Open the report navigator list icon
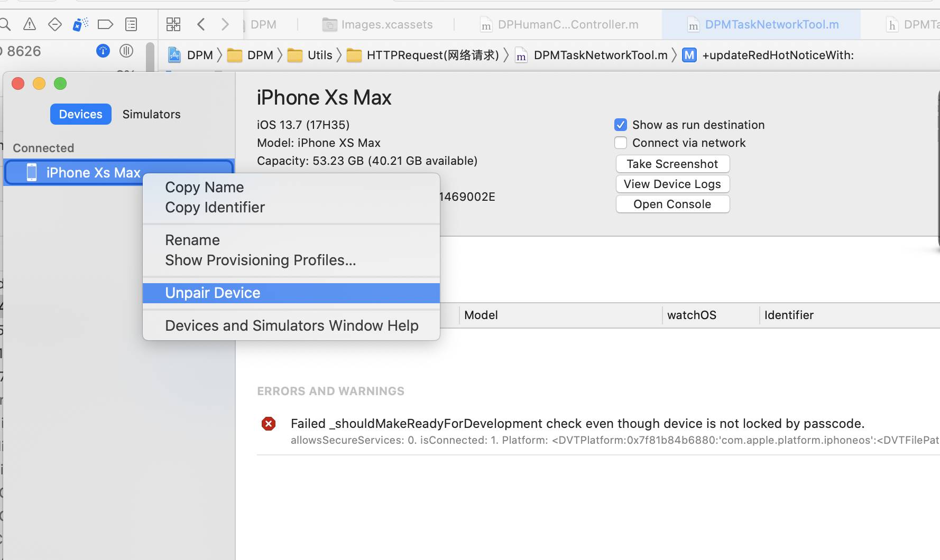940x560 pixels. [x=131, y=24]
